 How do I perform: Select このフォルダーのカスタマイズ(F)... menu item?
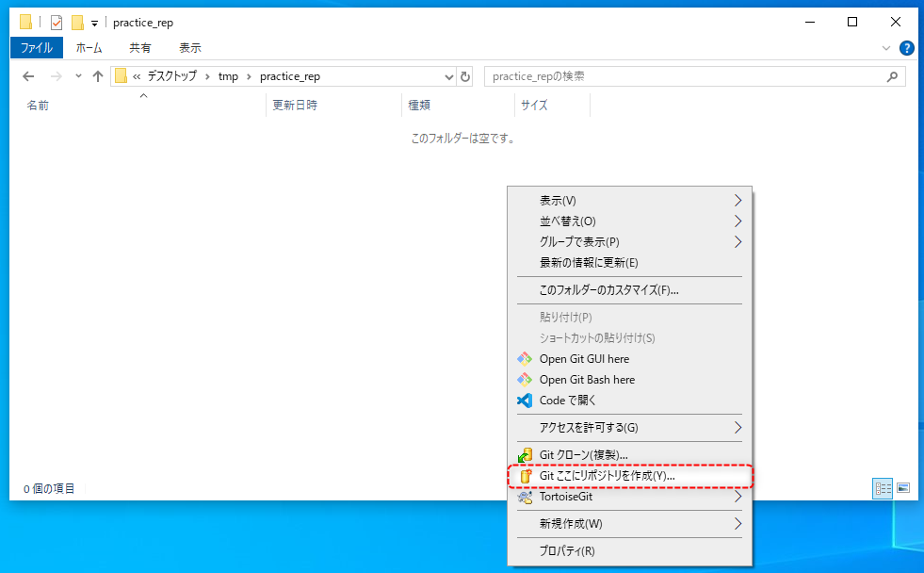(629, 290)
